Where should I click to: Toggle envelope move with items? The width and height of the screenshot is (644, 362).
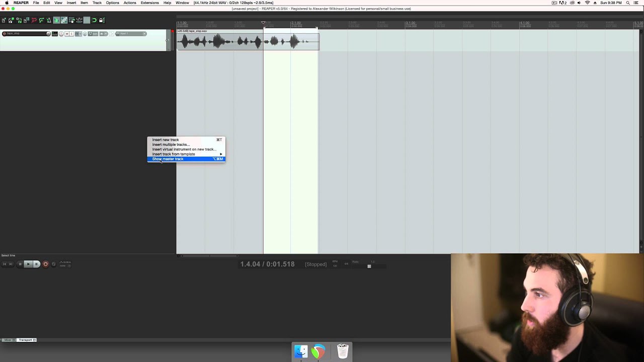[79, 20]
